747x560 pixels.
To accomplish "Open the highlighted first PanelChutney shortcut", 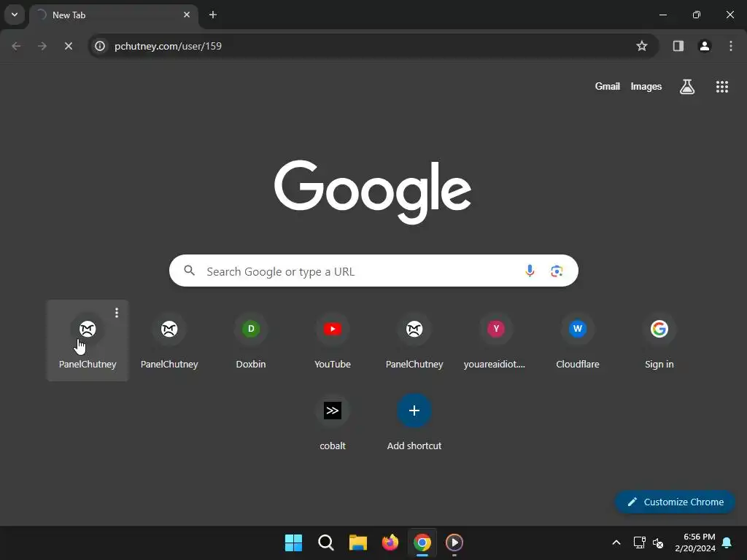I will [88, 341].
